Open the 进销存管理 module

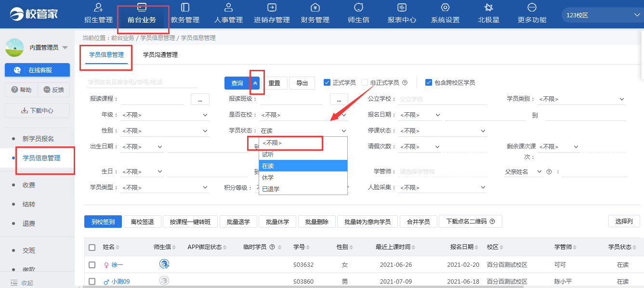[272, 13]
